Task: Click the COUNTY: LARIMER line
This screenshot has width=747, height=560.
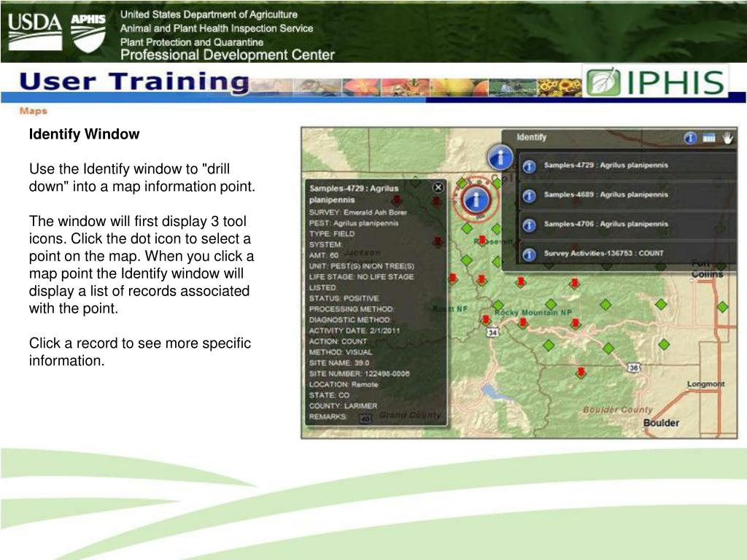Action: tap(343, 406)
